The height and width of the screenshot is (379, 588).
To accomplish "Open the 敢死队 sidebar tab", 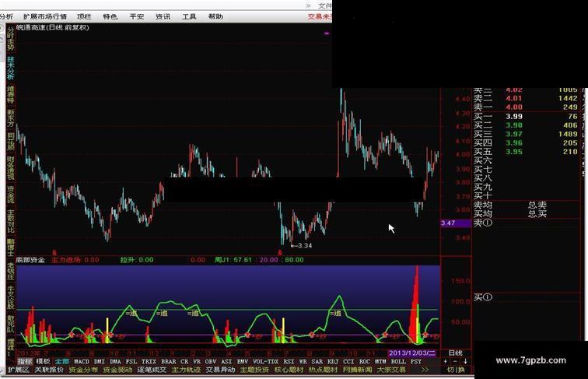I will pyautogui.click(x=11, y=324).
